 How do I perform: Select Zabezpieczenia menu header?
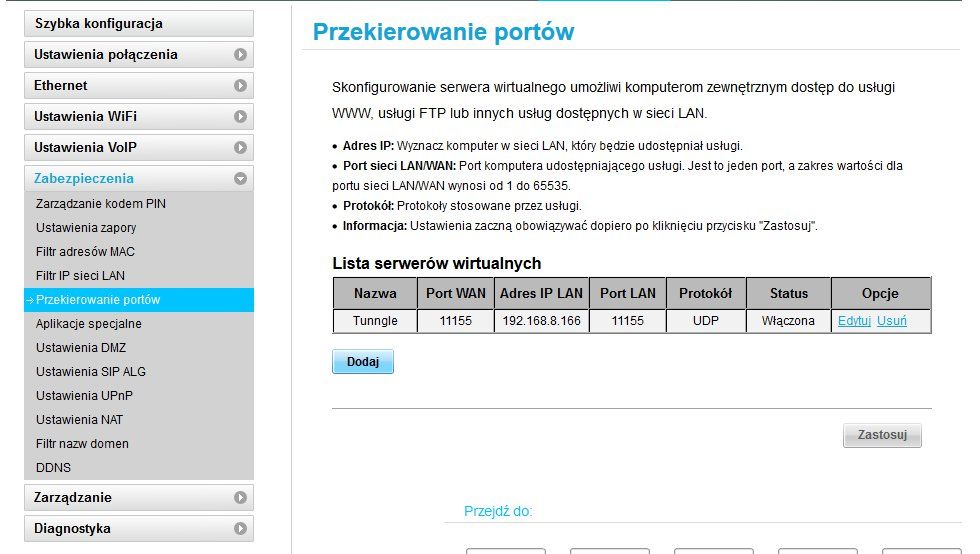(84, 178)
